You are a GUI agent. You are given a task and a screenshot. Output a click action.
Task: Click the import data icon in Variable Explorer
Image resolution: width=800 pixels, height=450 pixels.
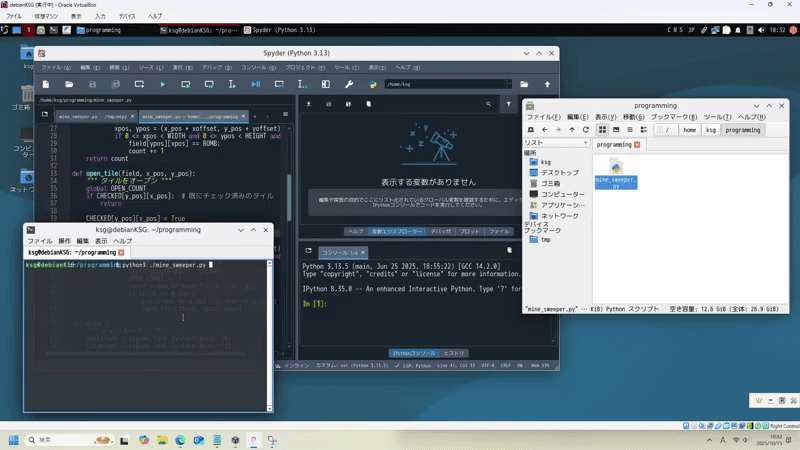pyautogui.click(x=308, y=104)
